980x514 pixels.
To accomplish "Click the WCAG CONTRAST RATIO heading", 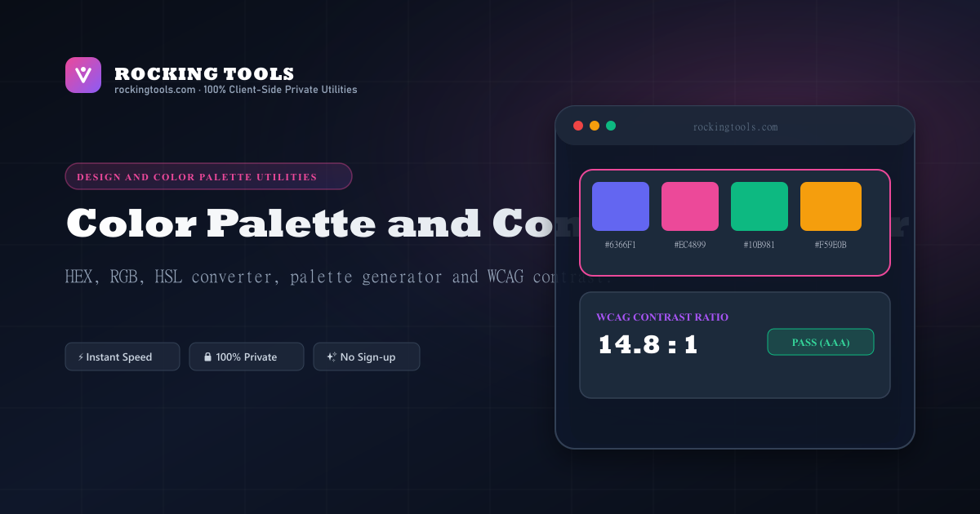I will 662,317.
